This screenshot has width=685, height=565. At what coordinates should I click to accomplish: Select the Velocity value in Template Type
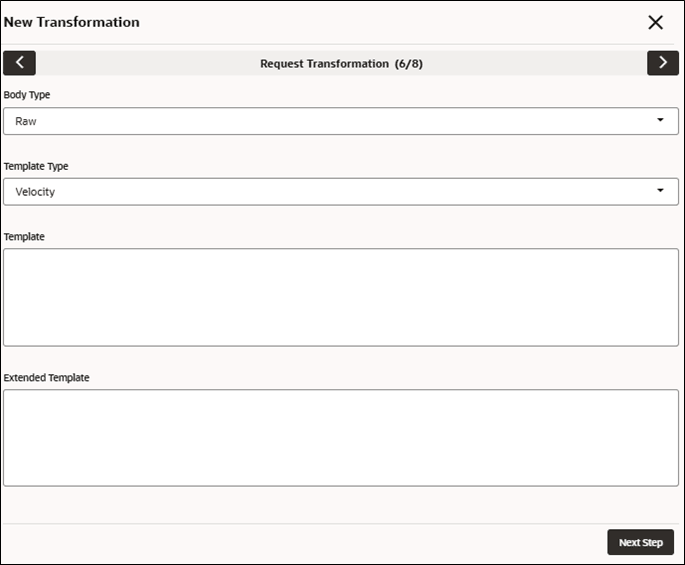pos(35,192)
